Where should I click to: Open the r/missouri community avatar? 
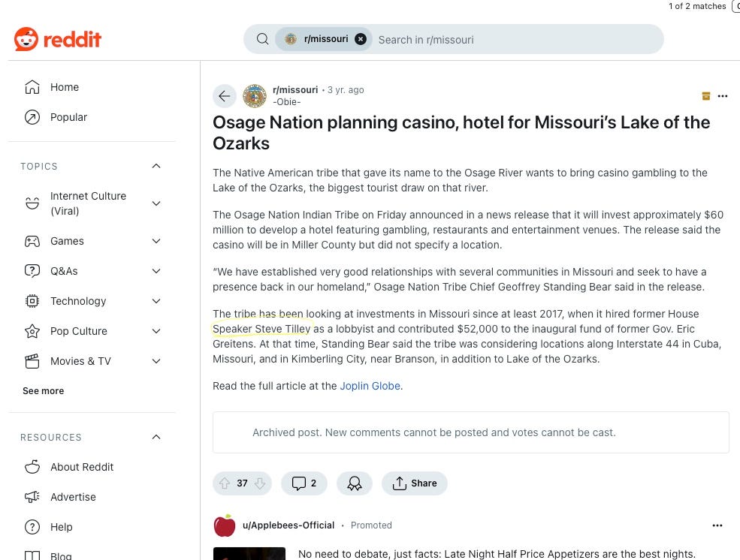255,96
